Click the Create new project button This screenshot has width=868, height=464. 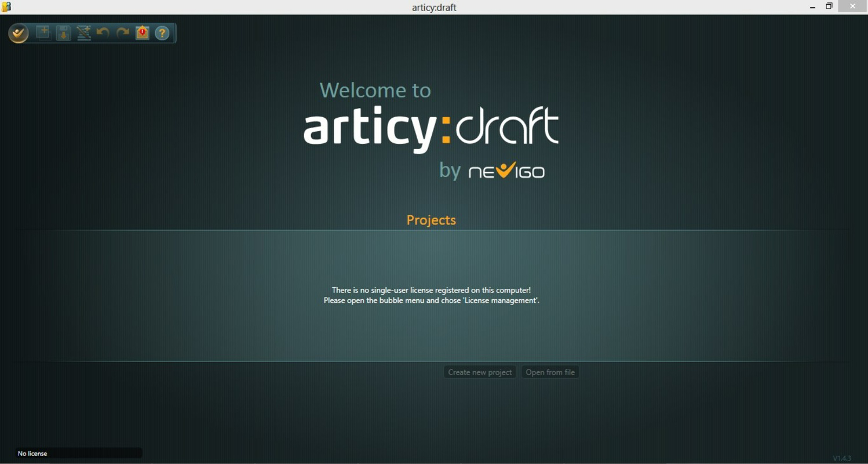click(x=479, y=372)
